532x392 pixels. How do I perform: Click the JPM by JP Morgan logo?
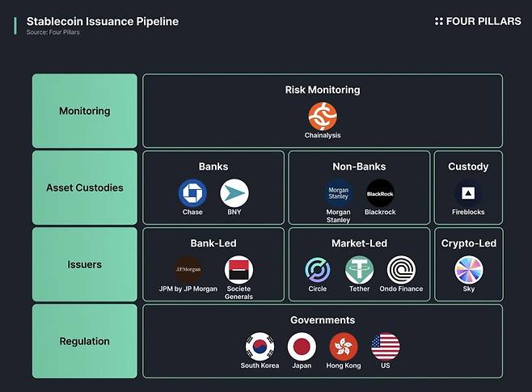188,270
